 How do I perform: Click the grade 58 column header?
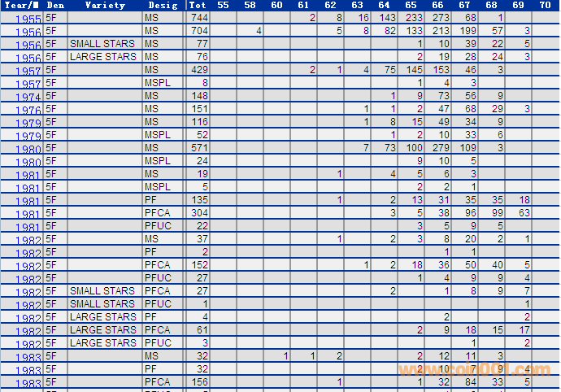pyautogui.click(x=250, y=5)
